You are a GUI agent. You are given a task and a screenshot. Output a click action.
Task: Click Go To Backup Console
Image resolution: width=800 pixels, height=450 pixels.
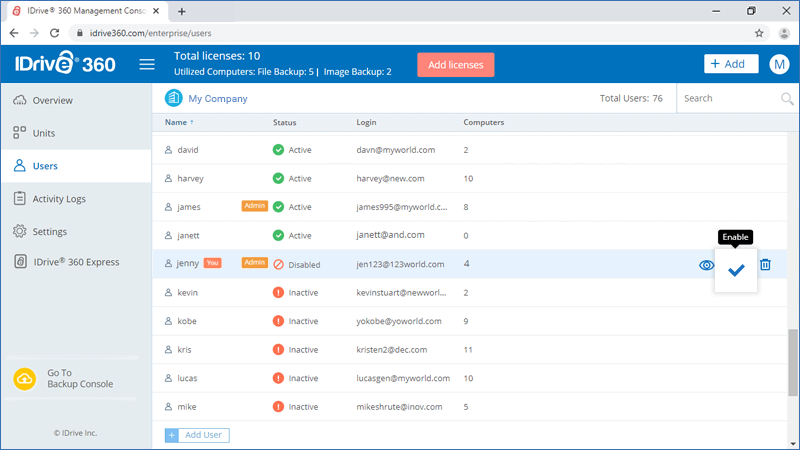80,379
